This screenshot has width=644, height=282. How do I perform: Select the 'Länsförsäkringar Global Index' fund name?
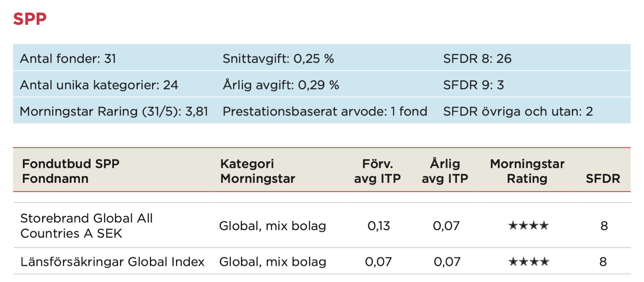pos(112,262)
